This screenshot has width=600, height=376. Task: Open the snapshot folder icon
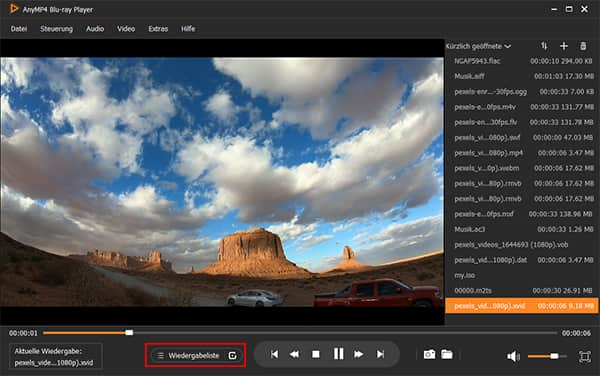(447, 354)
